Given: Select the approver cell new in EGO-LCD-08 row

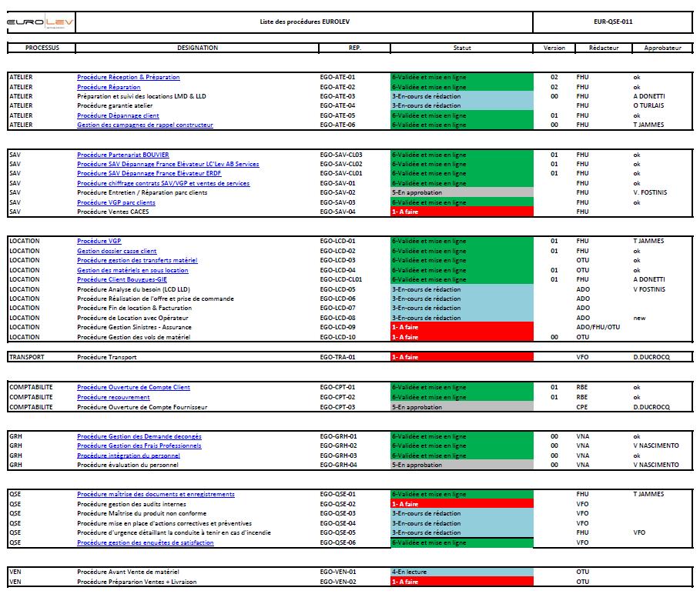Looking at the screenshot, I should 639,318.
